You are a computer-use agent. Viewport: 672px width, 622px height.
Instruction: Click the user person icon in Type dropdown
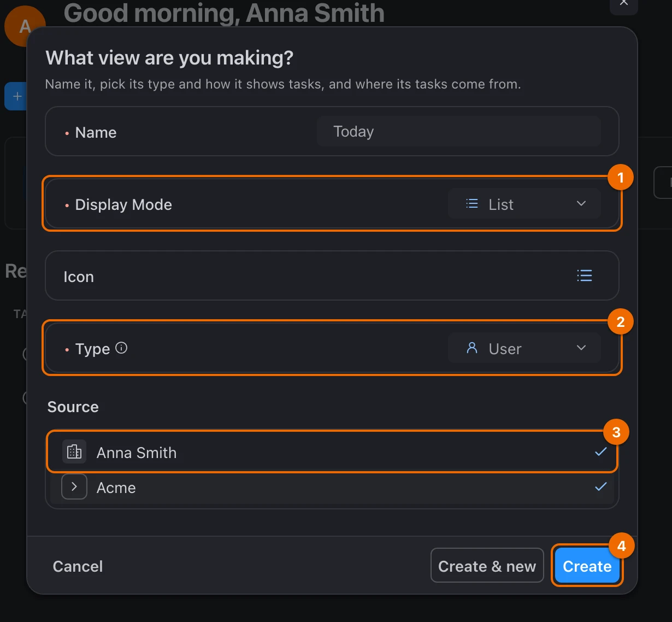(x=472, y=348)
